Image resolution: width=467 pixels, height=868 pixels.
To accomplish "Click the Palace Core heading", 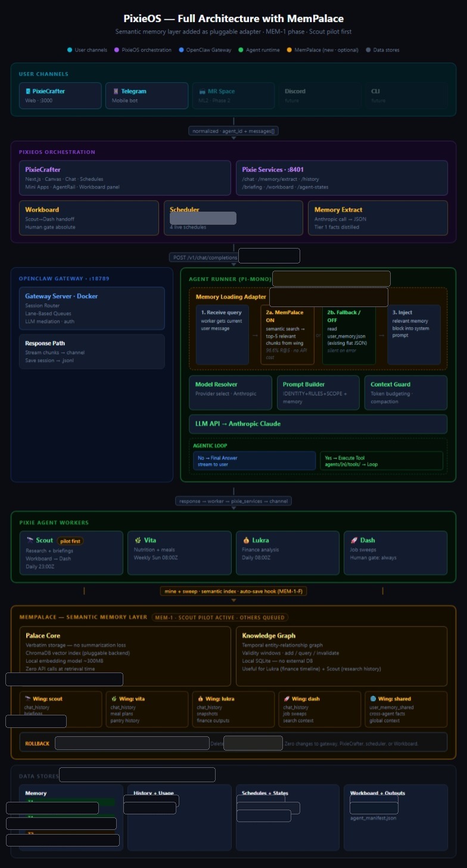I will click(43, 635).
